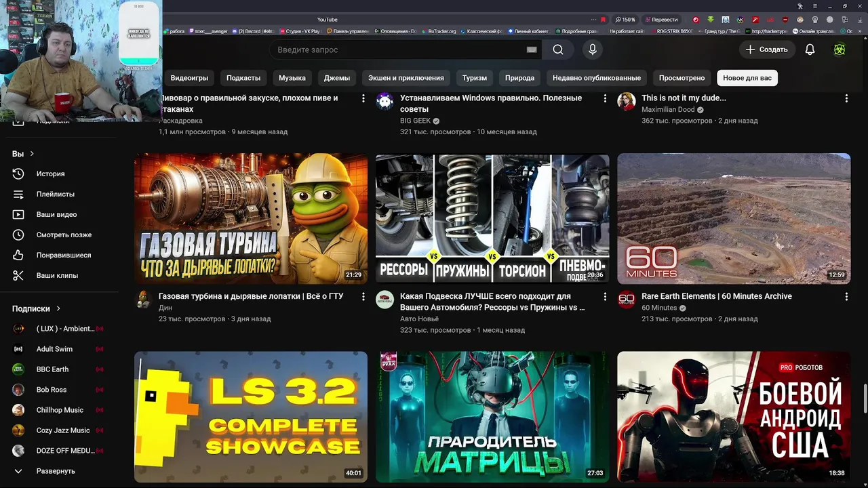This screenshot has width=868, height=488.
Task: Click the 150% zoom indicator in address bar
Action: pyautogui.click(x=625, y=20)
